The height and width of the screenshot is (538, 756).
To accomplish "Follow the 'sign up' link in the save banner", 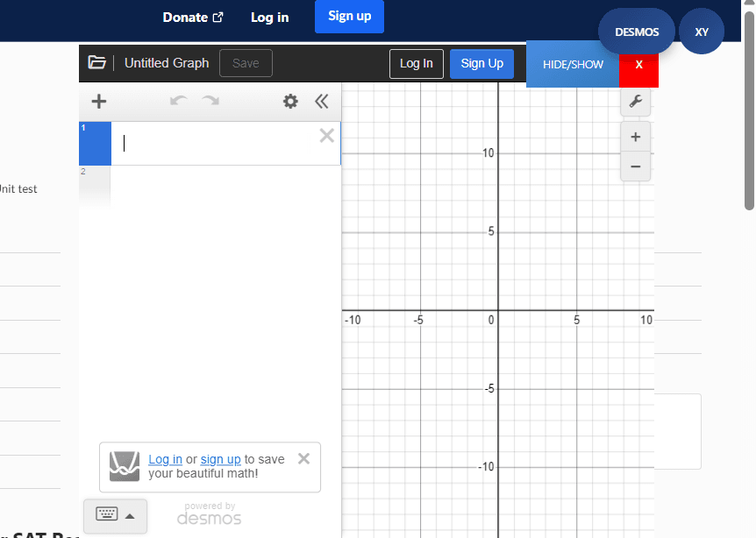I will pos(220,459).
